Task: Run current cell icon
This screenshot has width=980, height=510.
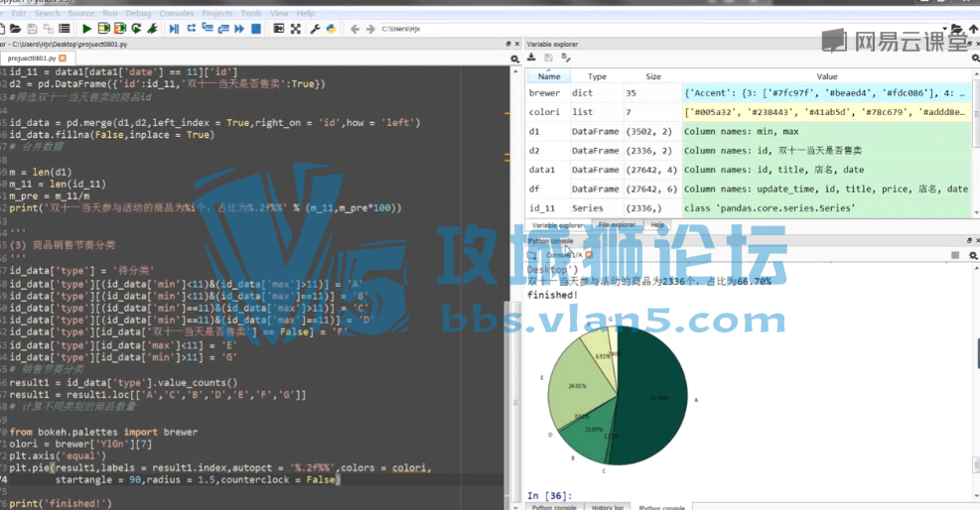Action: [x=103, y=29]
